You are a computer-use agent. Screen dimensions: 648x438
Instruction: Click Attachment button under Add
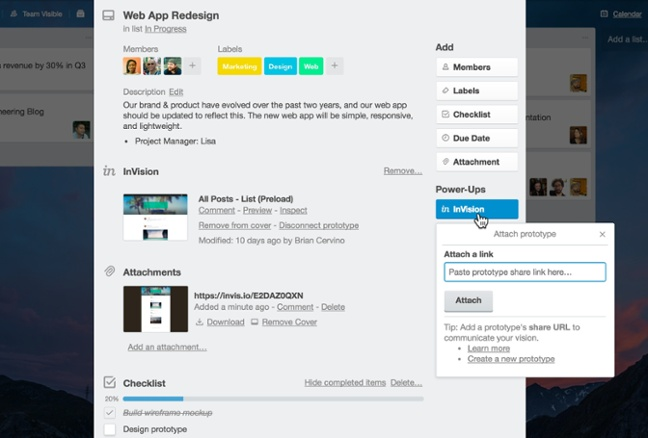click(x=477, y=162)
